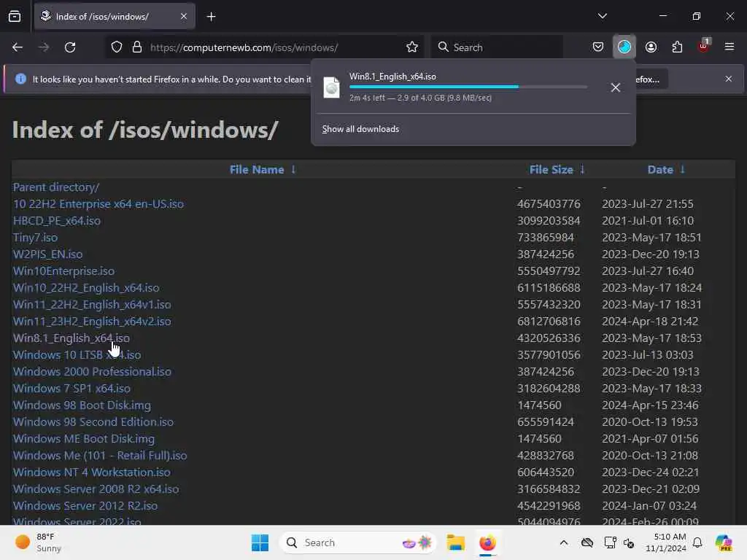The height and width of the screenshot is (560, 747).
Task: Open Windows ME Boot Disk.img link
Action: click(84, 438)
